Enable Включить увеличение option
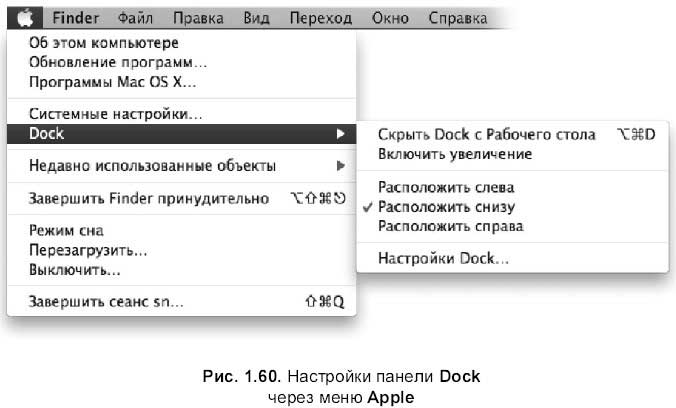Image resolution: width=676 pixels, height=408 pixels. click(x=455, y=154)
